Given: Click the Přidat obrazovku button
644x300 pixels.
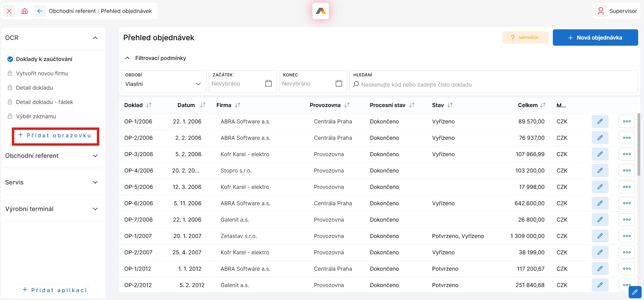Looking at the screenshot, I should tap(55, 136).
